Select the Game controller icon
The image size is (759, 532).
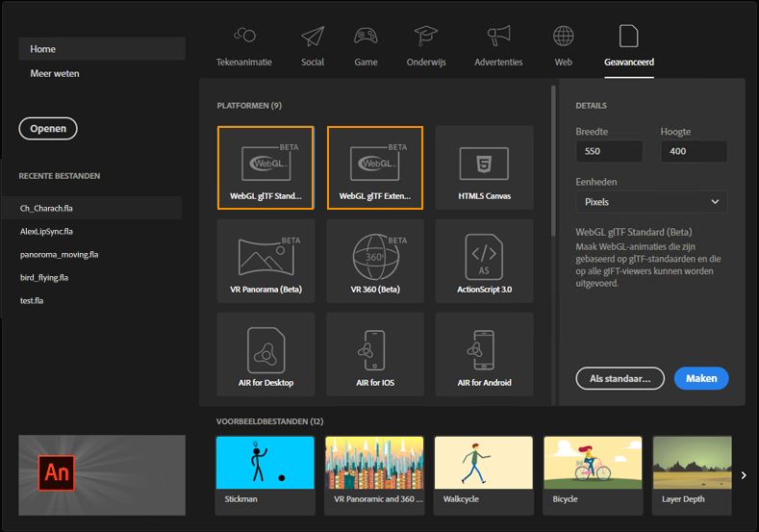click(x=366, y=36)
